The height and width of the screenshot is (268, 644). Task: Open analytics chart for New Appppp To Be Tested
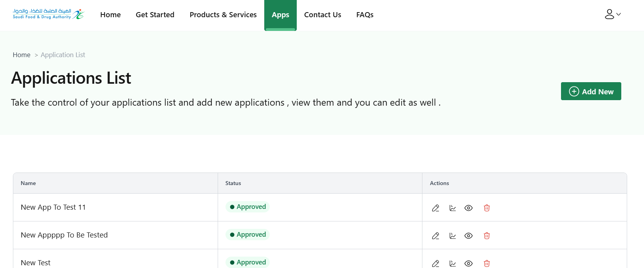click(x=453, y=236)
